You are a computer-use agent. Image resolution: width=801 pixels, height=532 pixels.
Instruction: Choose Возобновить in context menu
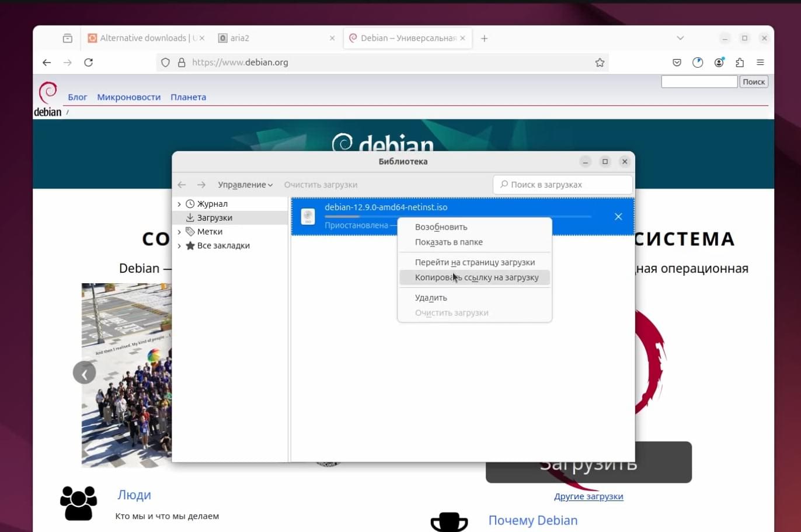474,227
